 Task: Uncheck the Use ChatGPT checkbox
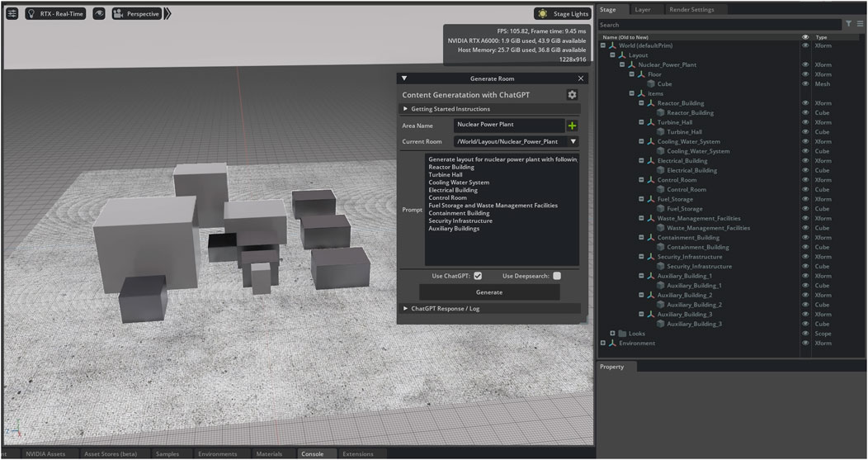(x=478, y=276)
